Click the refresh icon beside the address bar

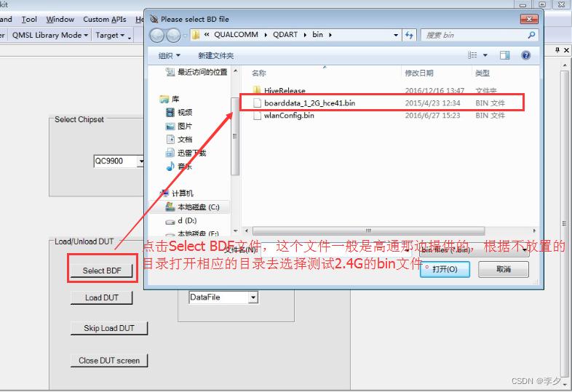point(409,35)
